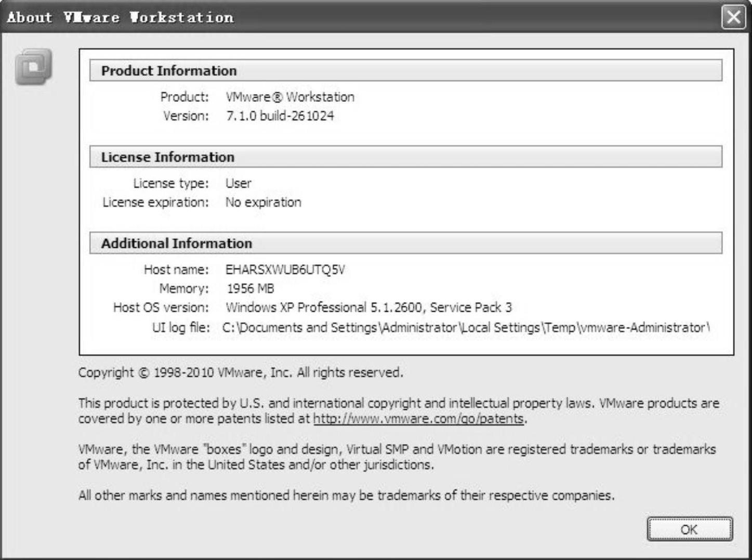Click the License Information section header

[406, 157]
